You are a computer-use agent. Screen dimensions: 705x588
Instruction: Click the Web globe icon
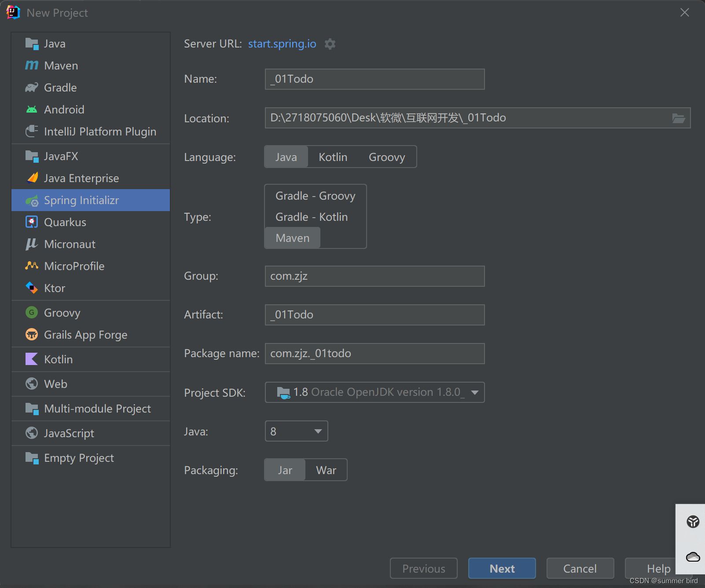pos(32,384)
